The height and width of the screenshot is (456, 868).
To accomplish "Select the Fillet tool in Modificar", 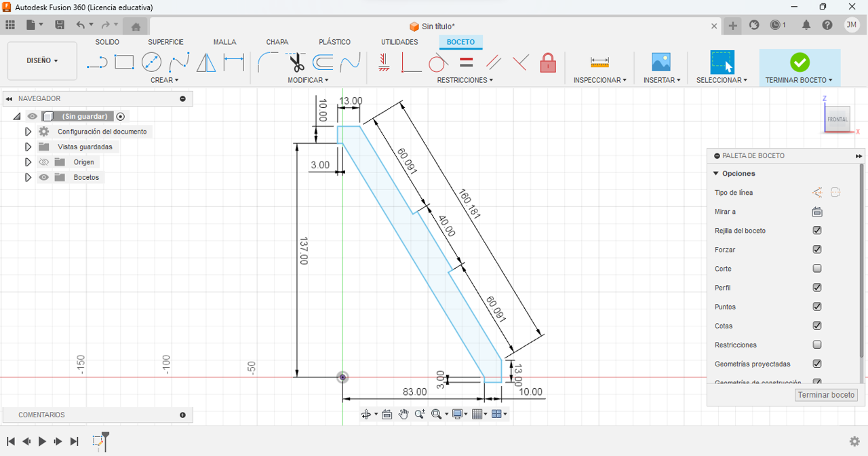I will point(267,62).
